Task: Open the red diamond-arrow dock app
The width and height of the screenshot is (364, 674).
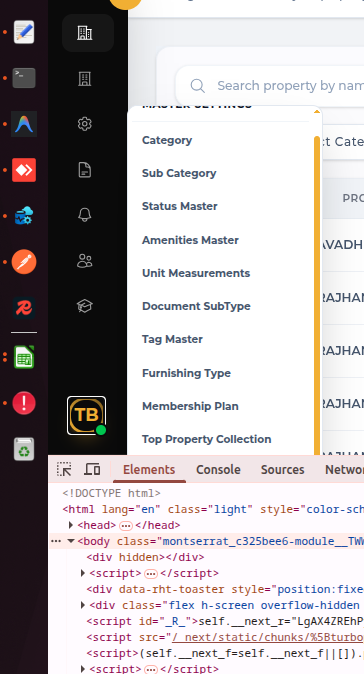Action: pyautogui.click(x=24, y=170)
